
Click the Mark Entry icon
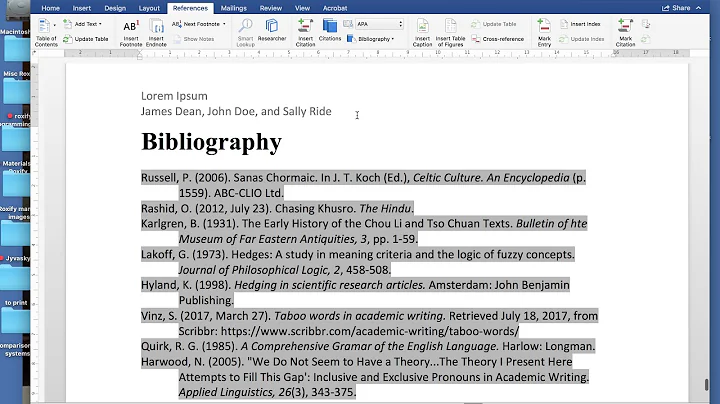tap(544, 26)
